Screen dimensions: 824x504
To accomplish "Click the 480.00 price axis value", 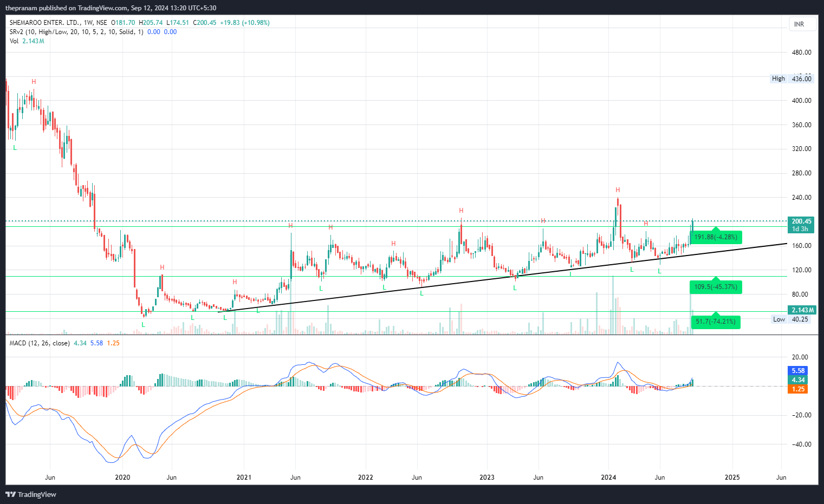I will [x=801, y=53].
